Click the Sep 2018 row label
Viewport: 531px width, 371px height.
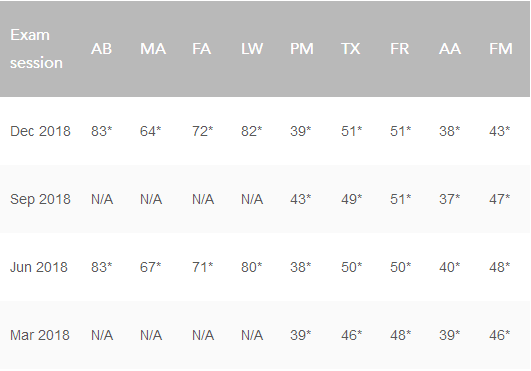(x=40, y=199)
